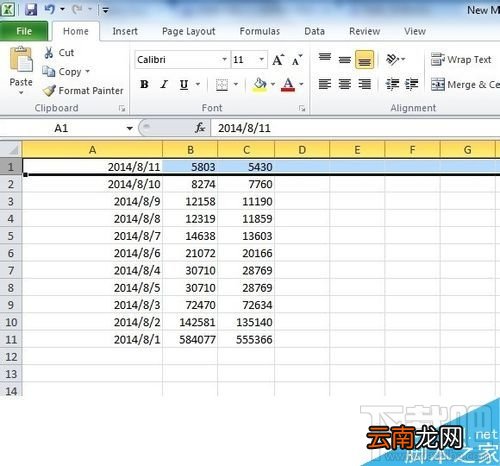Click the Merge & Center icon

[438, 84]
